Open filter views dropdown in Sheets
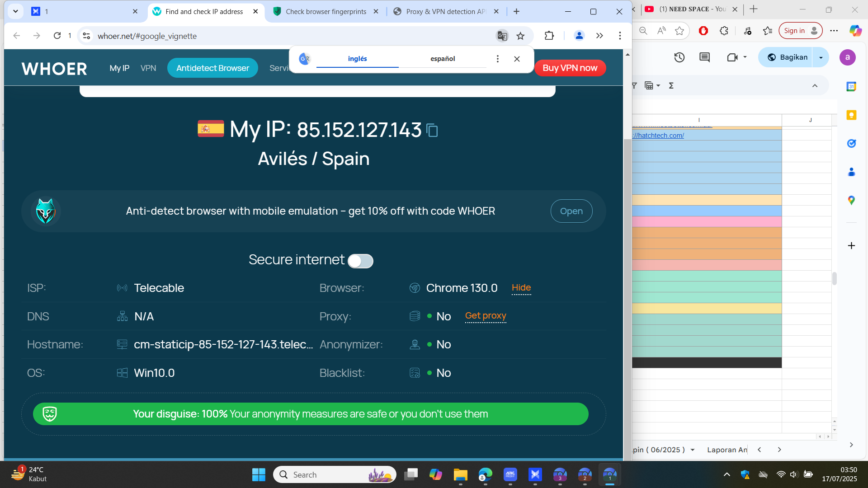The width and height of the screenshot is (868, 488). tap(652, 85)
